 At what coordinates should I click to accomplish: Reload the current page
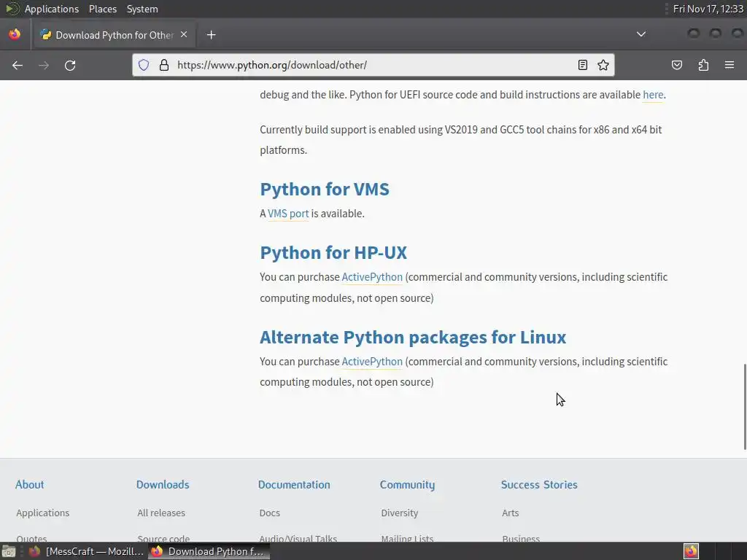(x=70, y=65)
